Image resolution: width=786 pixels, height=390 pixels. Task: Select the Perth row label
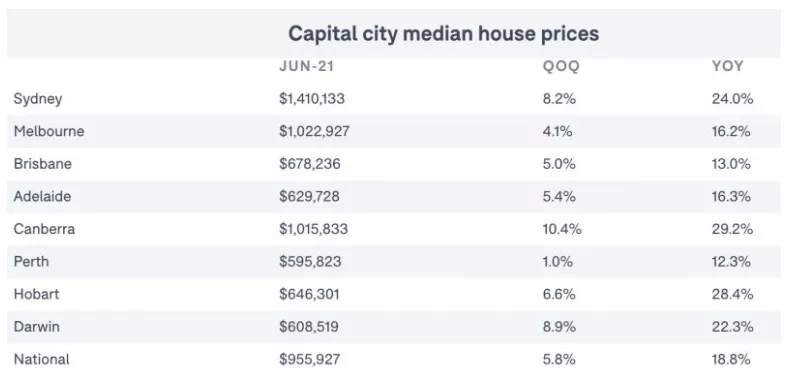click(x=31, y=262)
